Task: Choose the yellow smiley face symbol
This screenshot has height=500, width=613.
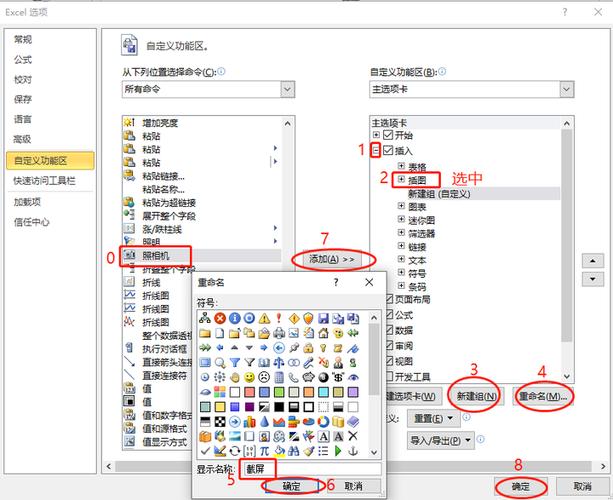Action: (x=249, y=377)
